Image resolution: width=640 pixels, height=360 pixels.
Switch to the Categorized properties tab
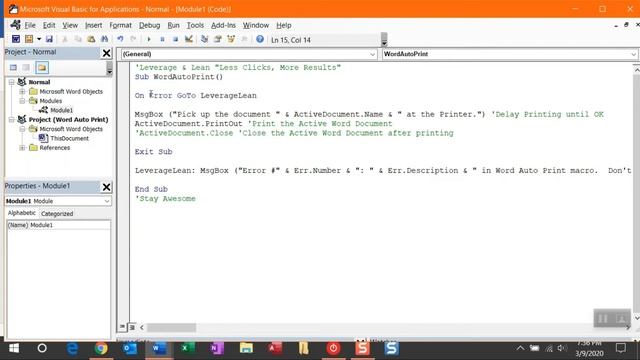pos(57,213)
